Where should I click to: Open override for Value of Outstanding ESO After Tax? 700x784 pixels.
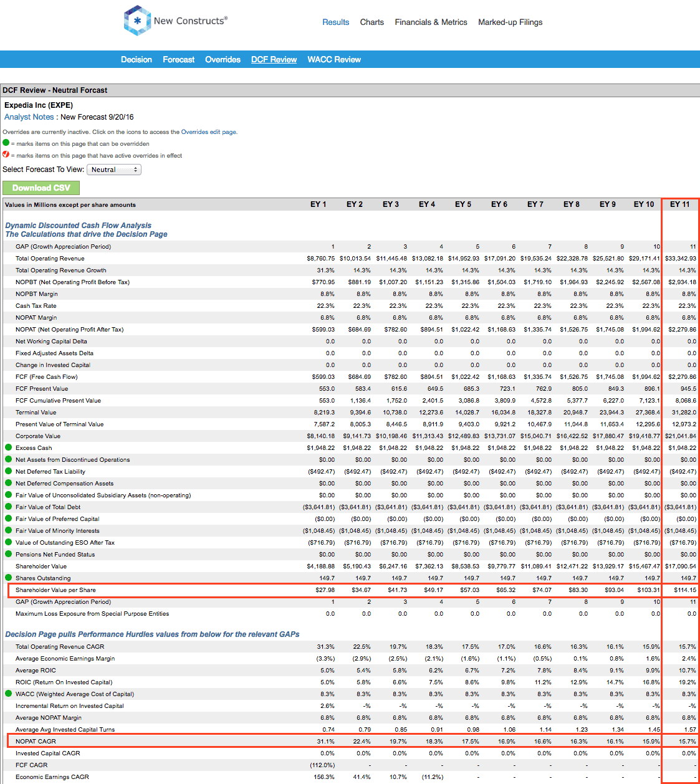(x=9, y=542)
